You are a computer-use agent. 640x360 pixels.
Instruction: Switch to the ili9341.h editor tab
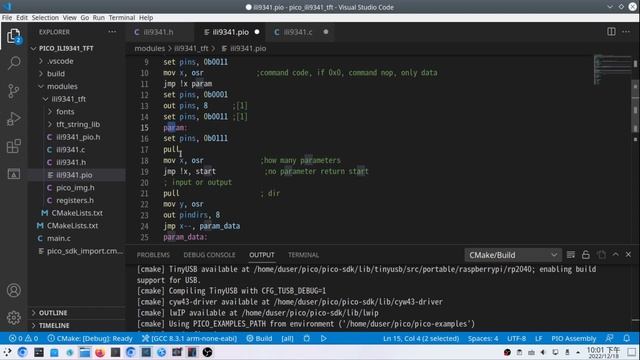point(158,32)
